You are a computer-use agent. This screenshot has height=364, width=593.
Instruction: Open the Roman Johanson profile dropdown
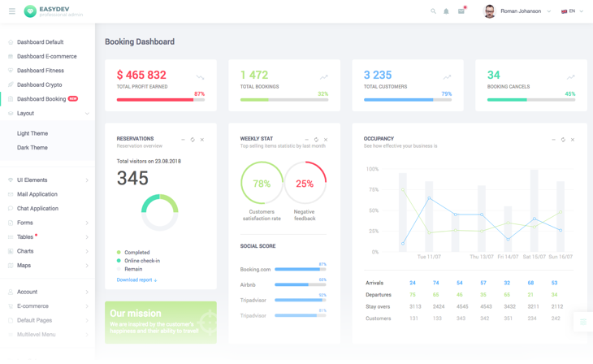(517, 11)
